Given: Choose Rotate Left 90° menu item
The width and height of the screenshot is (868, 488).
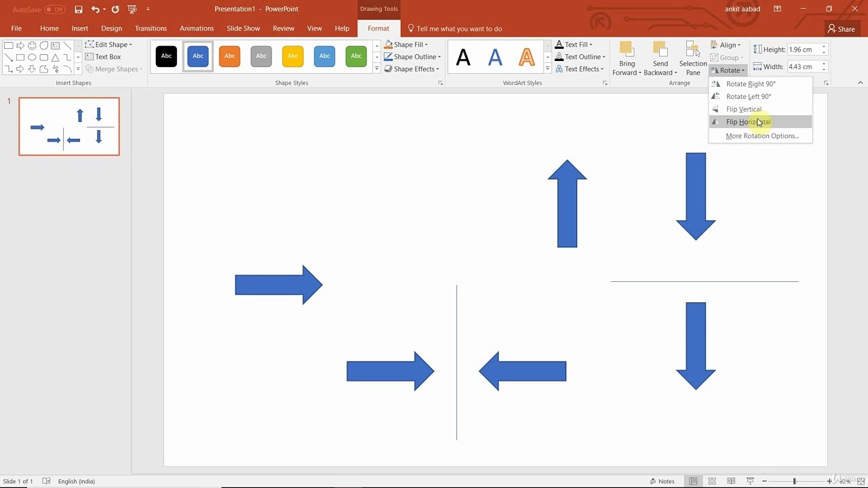Looking at the screenshot, I should [x=760, y=96].
